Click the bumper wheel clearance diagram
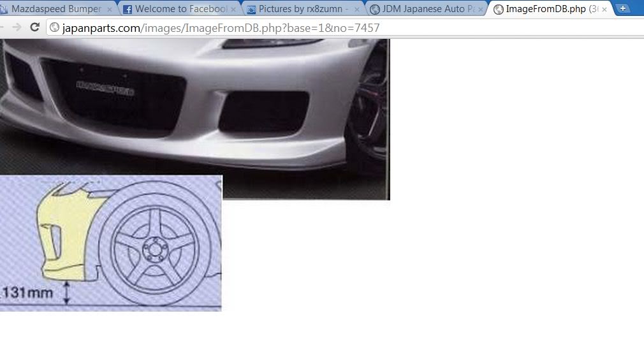Image resolution: width=644 pixels, height=362 pixels. point(111,243)
